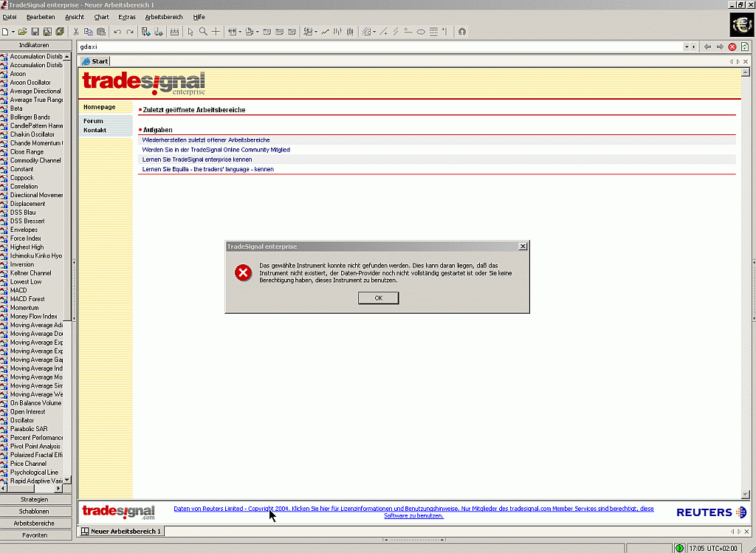Switch to candlestick chart icon

pos(351,32)
